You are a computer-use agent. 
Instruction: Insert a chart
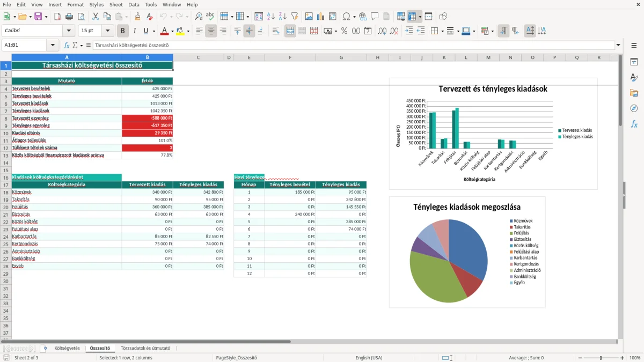(x=321, y=17)
